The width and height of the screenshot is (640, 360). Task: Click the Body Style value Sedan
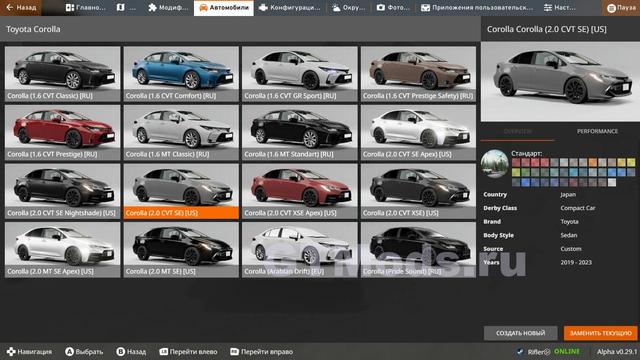[x=569, y=235]
